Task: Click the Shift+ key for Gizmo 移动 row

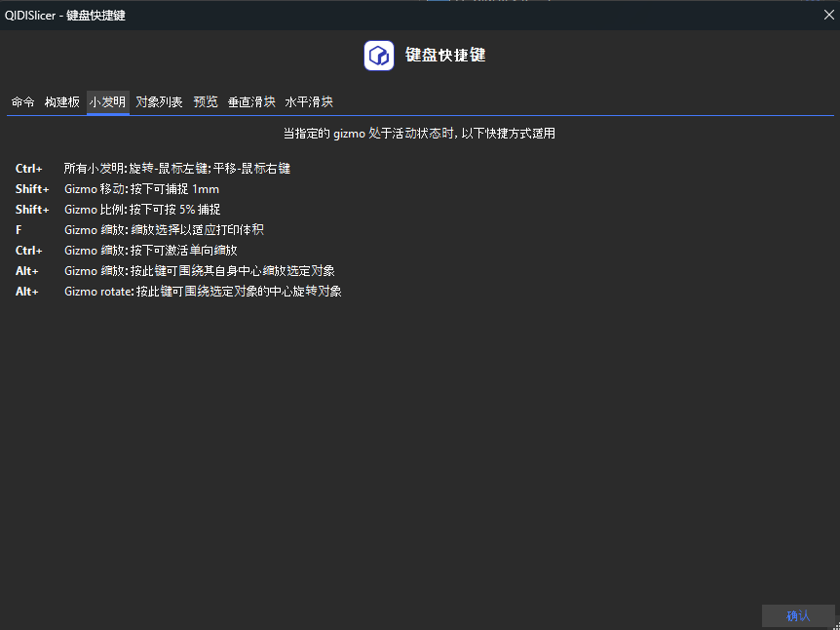Action: (x=32, y=189)
